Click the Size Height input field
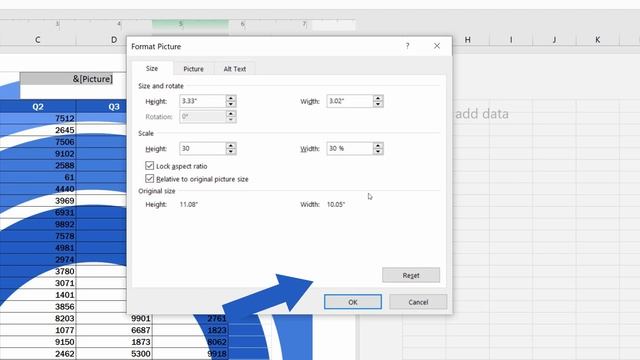Image resolution: width=640 pixels, height=360 pixels. tap(202, 101)
